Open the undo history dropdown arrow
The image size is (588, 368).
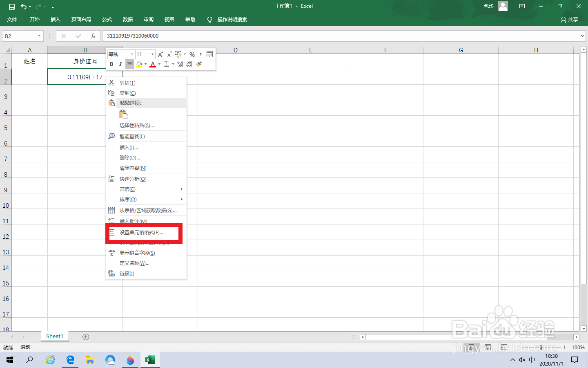click(x=30, y=7)
